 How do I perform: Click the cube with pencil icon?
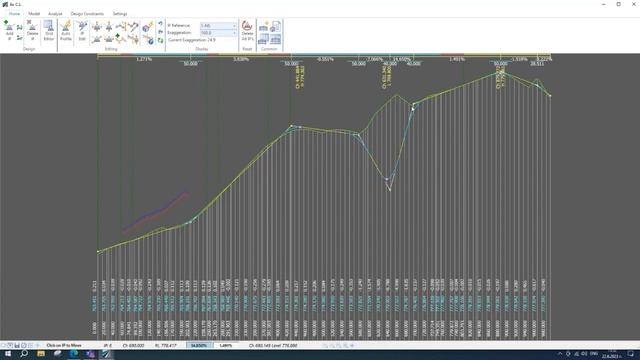[x=148, y=27]
